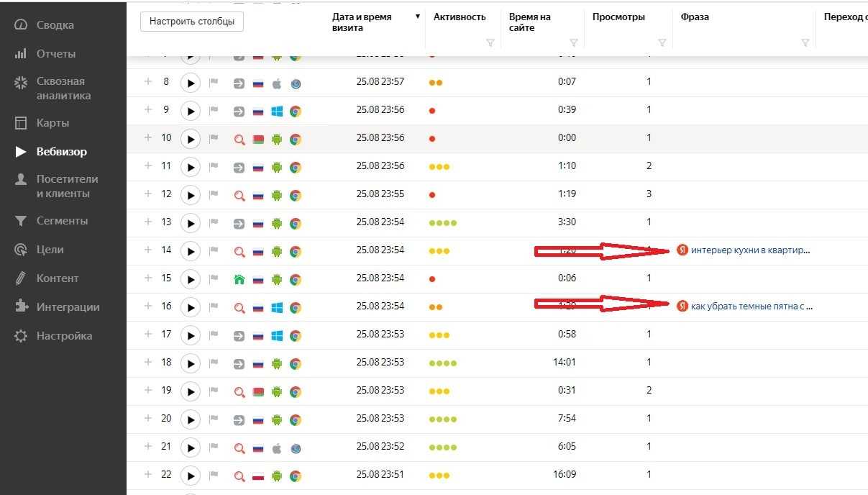This screenshot has width=868, height=495.
Task: Open the Отчеты section in sidebar
Action: coord(55,54)
